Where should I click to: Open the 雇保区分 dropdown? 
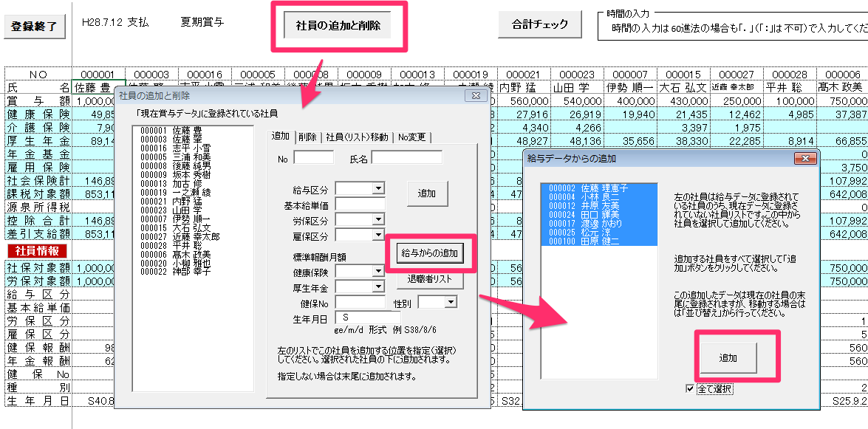tap(379, 236)
